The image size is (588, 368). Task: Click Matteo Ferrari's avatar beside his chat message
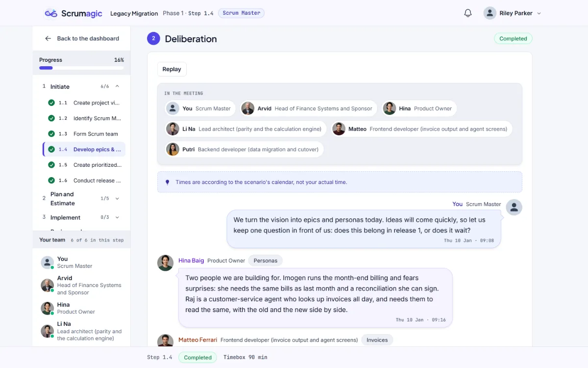(165, 341)
